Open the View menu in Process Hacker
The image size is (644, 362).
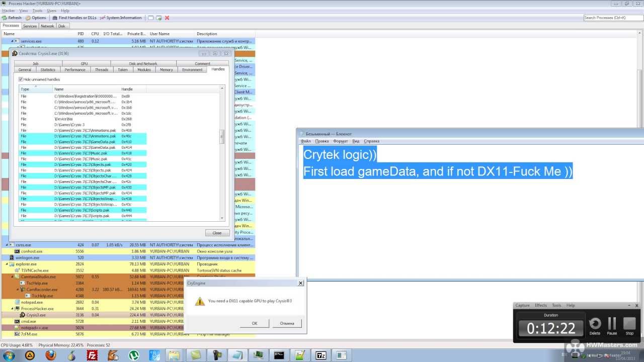(x=24, y=11)
